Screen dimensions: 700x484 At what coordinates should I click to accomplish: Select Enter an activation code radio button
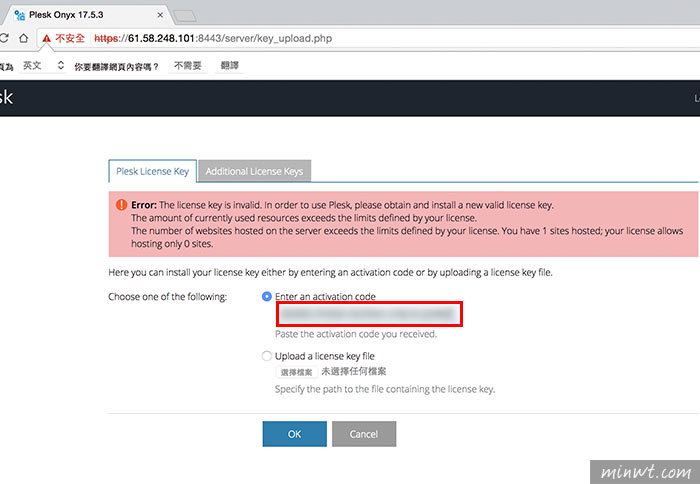pos(267,296)
